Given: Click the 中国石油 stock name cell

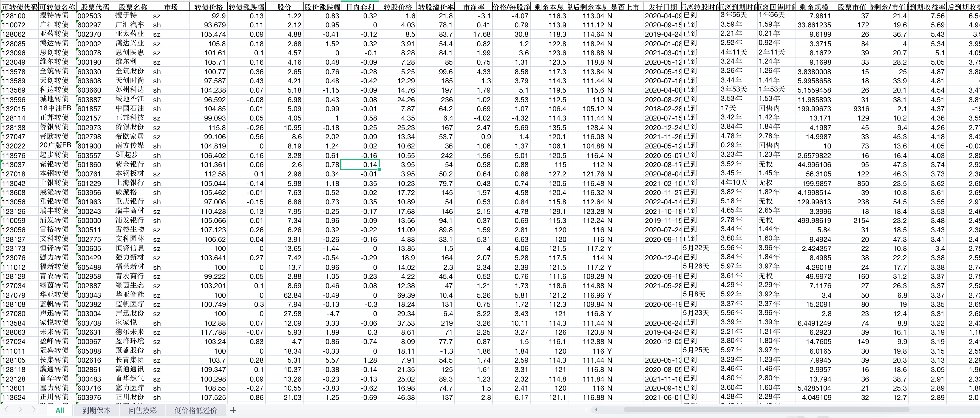Looking at the screenshot, I should 130,109.
